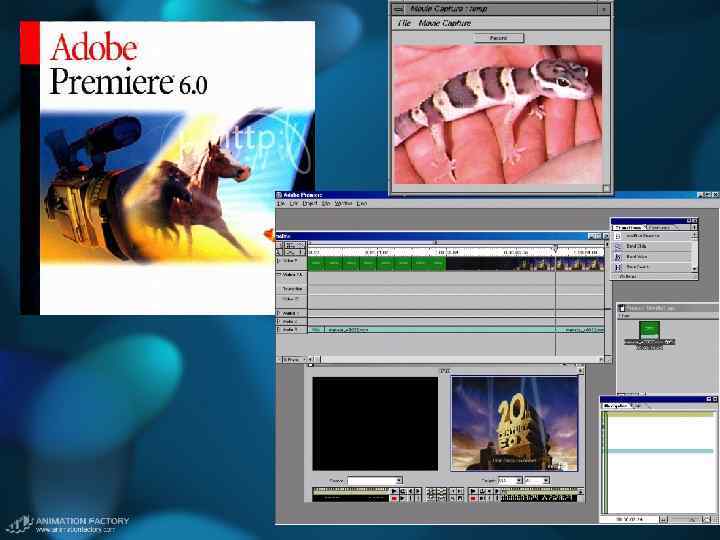This screenshot has height=540, width=720.
Task: Expand the Audio 1 track triangle
Action: click(x=279, y=313)
